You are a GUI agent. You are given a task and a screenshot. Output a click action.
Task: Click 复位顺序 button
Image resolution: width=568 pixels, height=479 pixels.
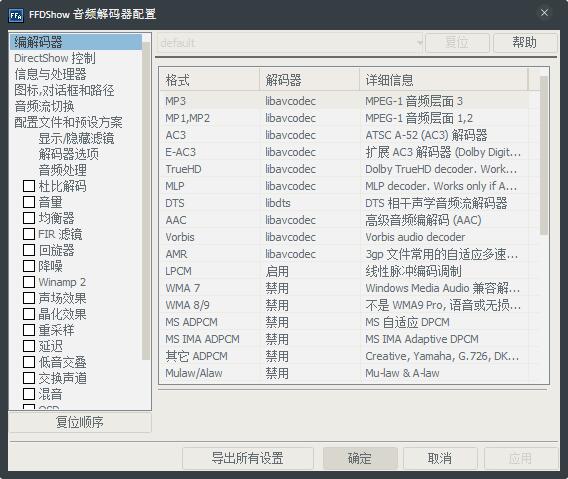pyautogui.click(x=80, y=422)
